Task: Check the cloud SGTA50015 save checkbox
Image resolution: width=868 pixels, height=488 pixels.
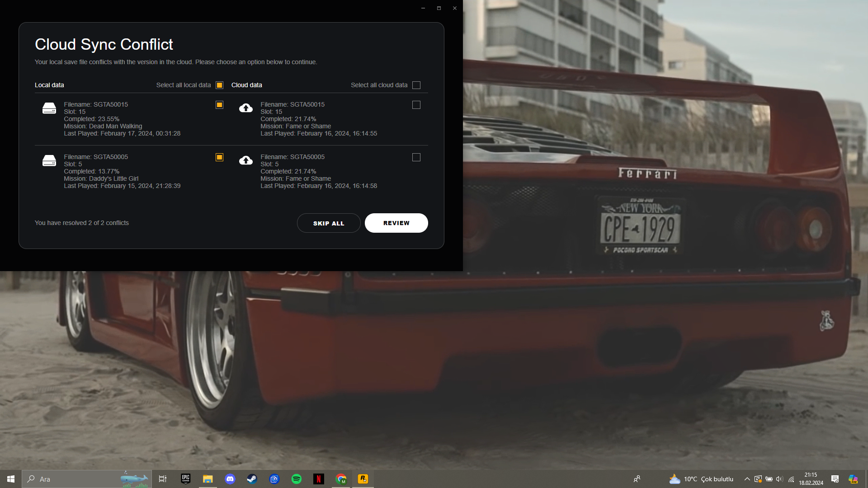Action: 416,105
